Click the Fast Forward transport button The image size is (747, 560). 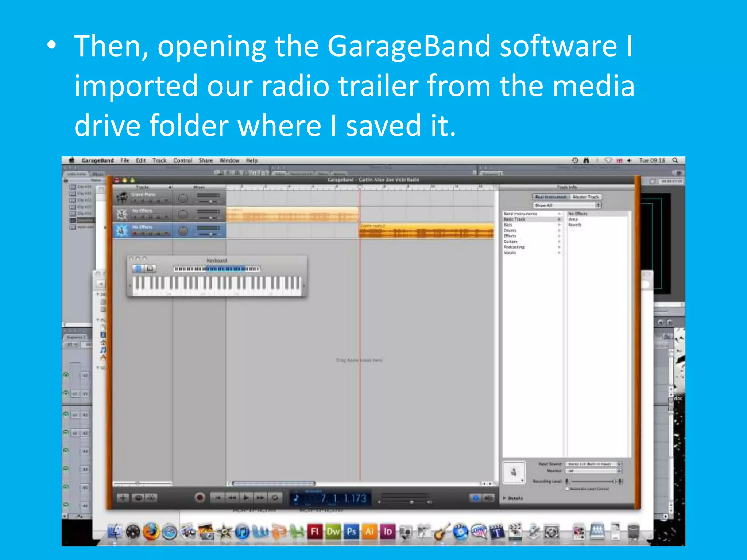pos(260,498)
